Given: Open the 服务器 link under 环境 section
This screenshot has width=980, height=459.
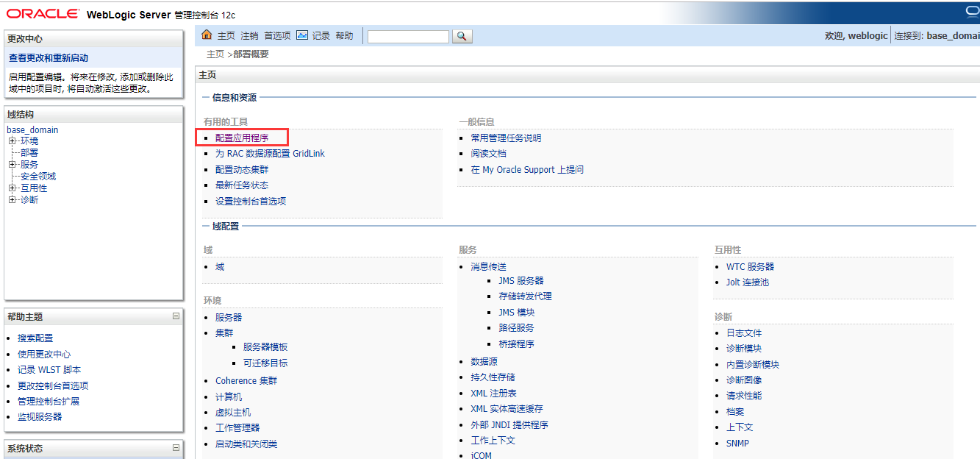Looking at the screenshot, I should (x=229, y=318).
